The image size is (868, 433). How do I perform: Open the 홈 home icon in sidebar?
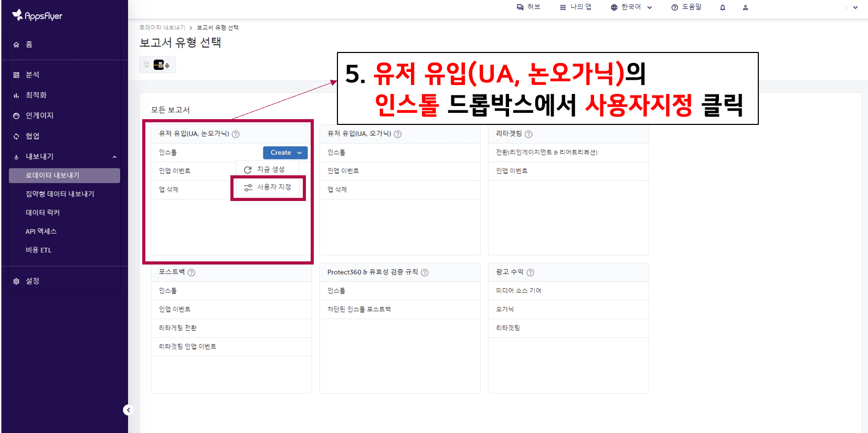[16, 45]
